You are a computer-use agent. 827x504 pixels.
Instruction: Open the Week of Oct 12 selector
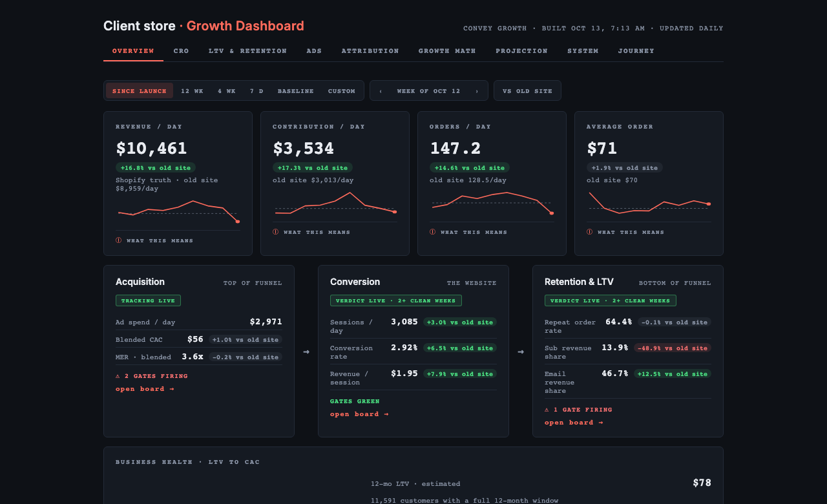click(x=429, y=91)
